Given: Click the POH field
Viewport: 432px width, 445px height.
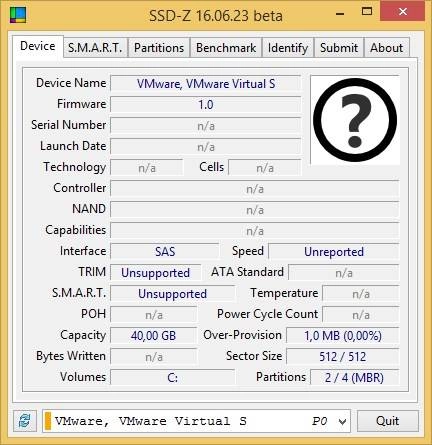Looking at the screenshot, I should 154,315.
